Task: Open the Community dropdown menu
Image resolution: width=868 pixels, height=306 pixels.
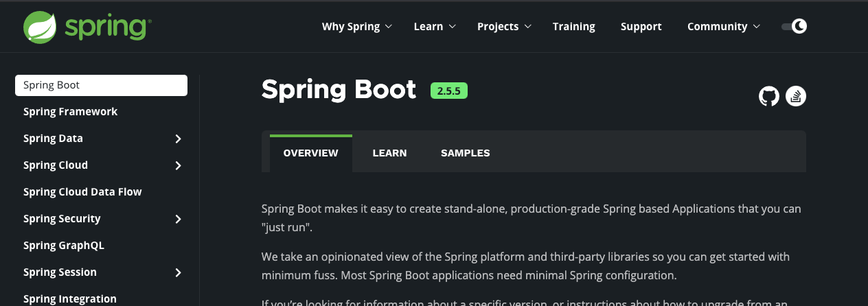Action: pyautogui.click(x=724, y=27)
